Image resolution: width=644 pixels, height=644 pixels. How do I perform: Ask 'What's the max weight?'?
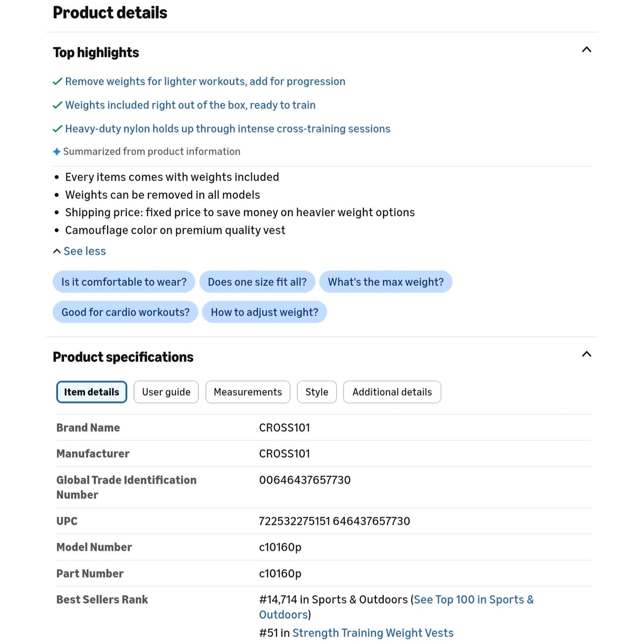386,282
